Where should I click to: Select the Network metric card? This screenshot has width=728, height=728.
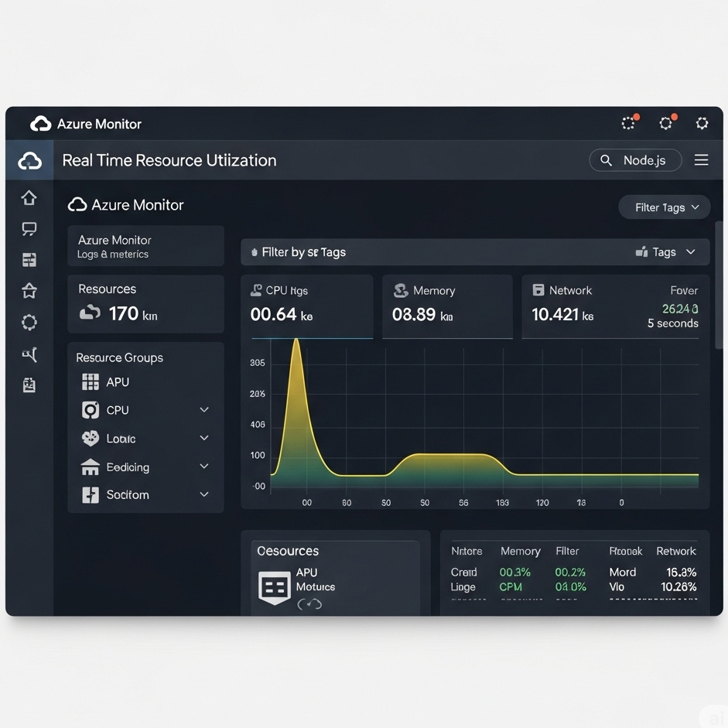tap(616, 306)
